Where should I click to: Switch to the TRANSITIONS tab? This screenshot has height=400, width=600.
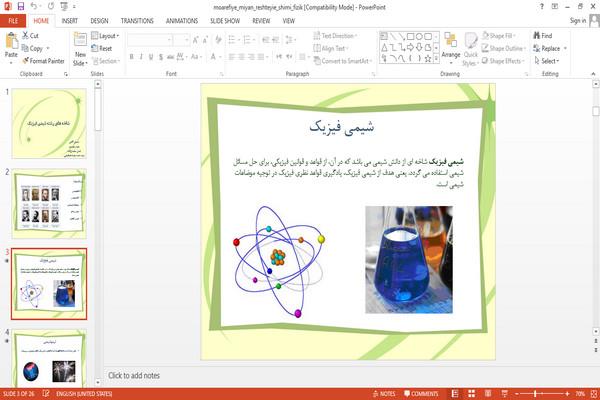[137, 21]
